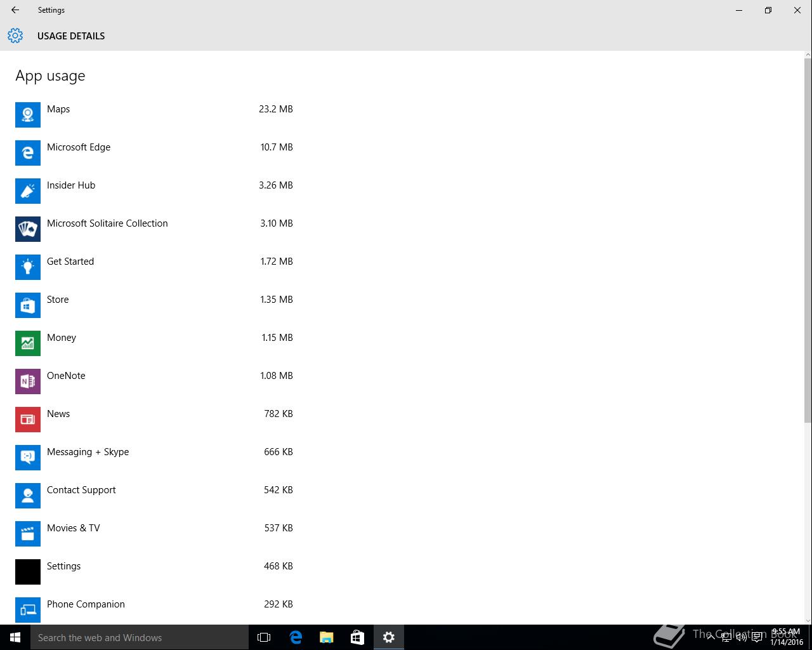Viewport: 812px width, 650px height.
Task: Click the Movies & TV label
Action: [x=74, y=528]
